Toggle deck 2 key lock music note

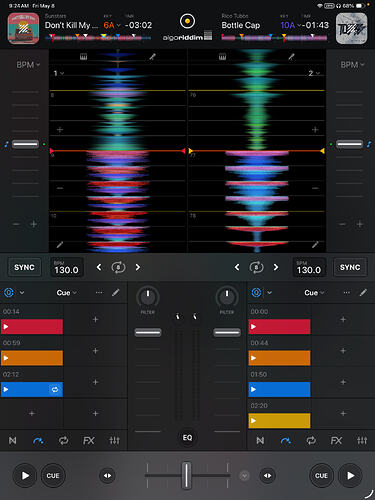tap(369, 144)
